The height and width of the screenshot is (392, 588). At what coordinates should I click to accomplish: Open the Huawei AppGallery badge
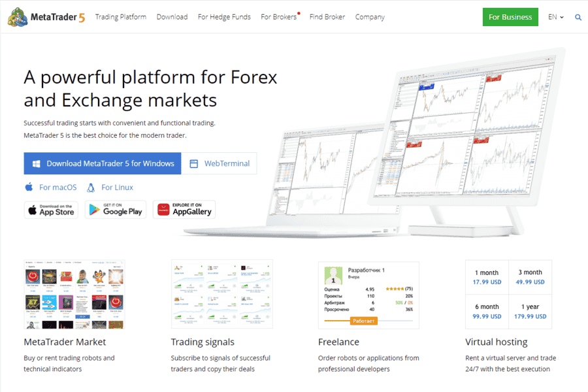point(184,210)
